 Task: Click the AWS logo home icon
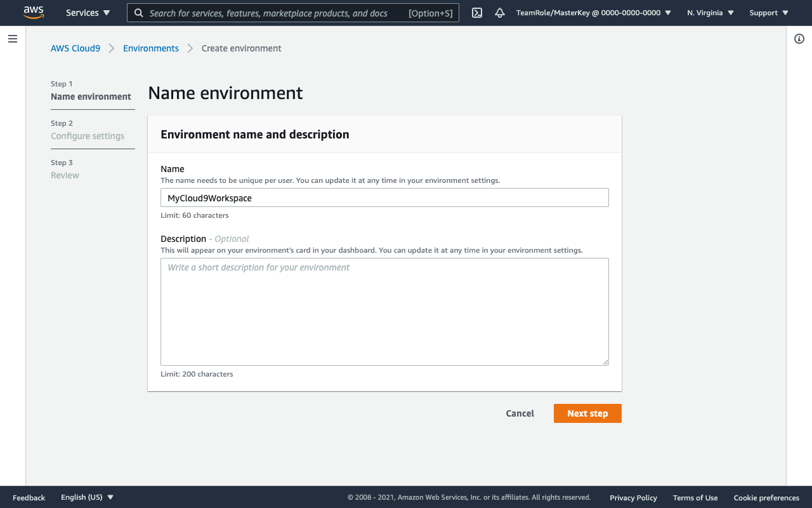coord(33,12)
